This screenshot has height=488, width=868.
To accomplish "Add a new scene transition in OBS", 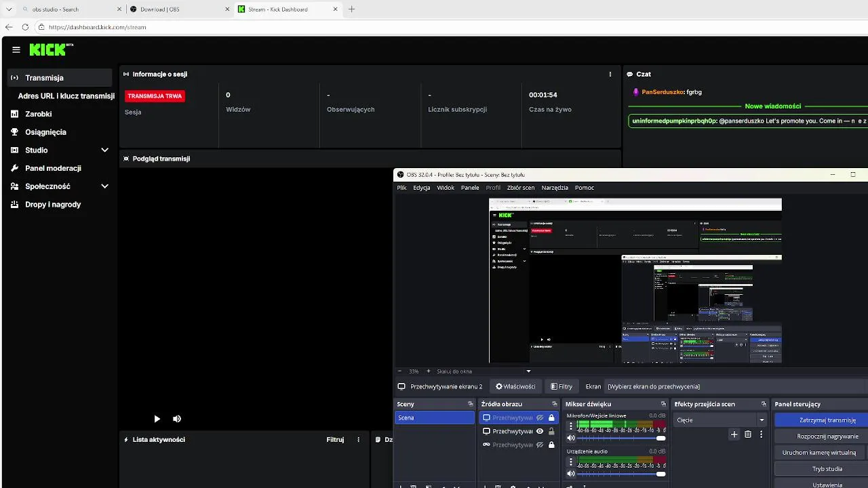I will [x=734, y=434].
